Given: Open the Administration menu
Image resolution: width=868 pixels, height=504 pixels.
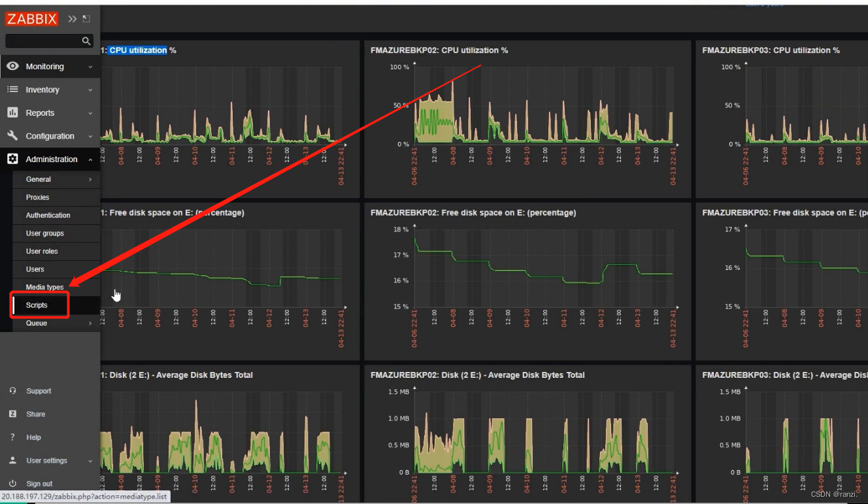Looking at the screenshot, I should [x=50, y=159].
